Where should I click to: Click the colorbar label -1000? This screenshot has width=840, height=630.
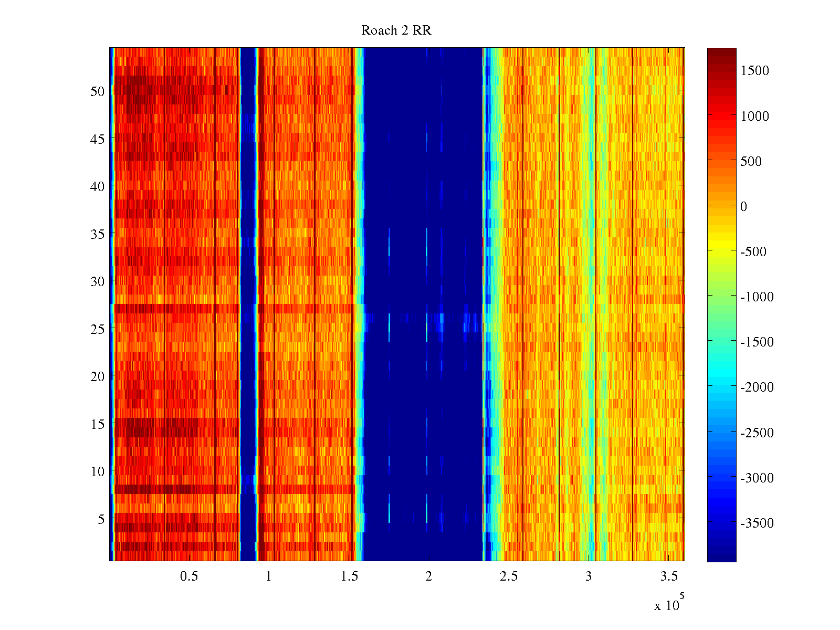click(x=757, y=297)
